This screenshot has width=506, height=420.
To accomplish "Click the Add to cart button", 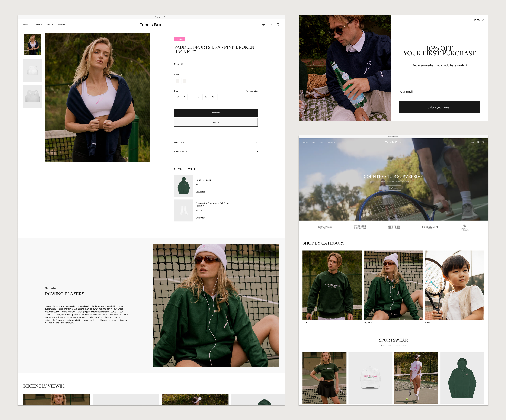I will 216,113.
